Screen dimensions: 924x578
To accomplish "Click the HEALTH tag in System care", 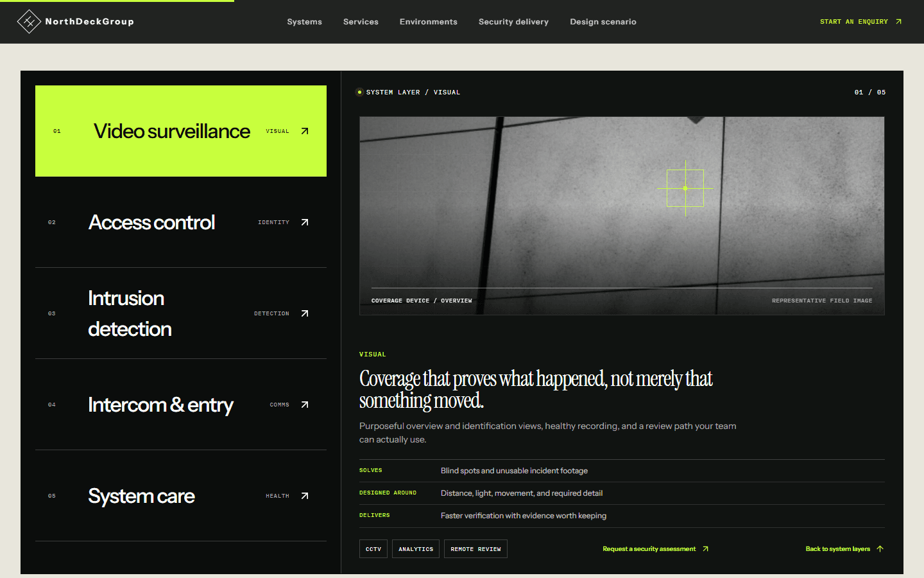I will coord(277,496).
